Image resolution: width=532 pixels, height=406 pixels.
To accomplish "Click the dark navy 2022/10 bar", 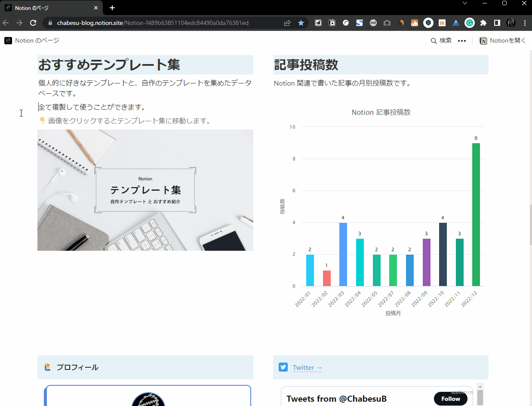I will pyautogui.click(x=443, y=254).
